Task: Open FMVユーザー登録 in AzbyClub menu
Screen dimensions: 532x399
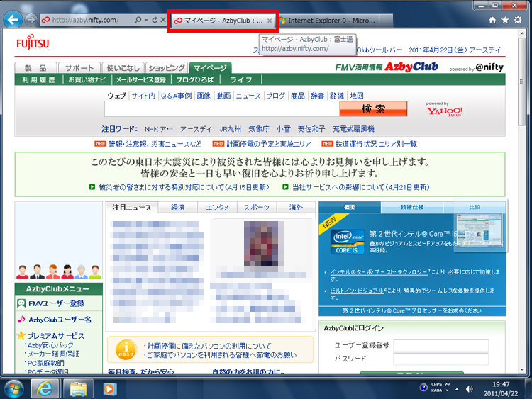Action: click(x=56, y=303)
